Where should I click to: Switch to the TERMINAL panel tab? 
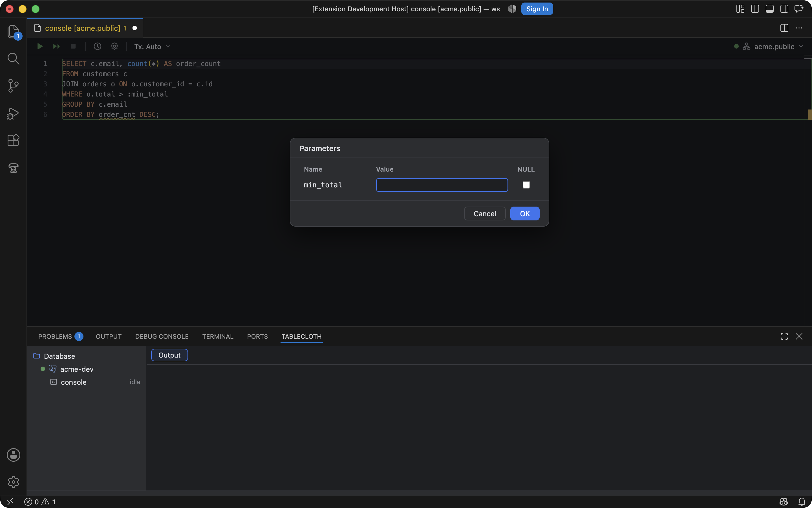(x=218, y=337)
